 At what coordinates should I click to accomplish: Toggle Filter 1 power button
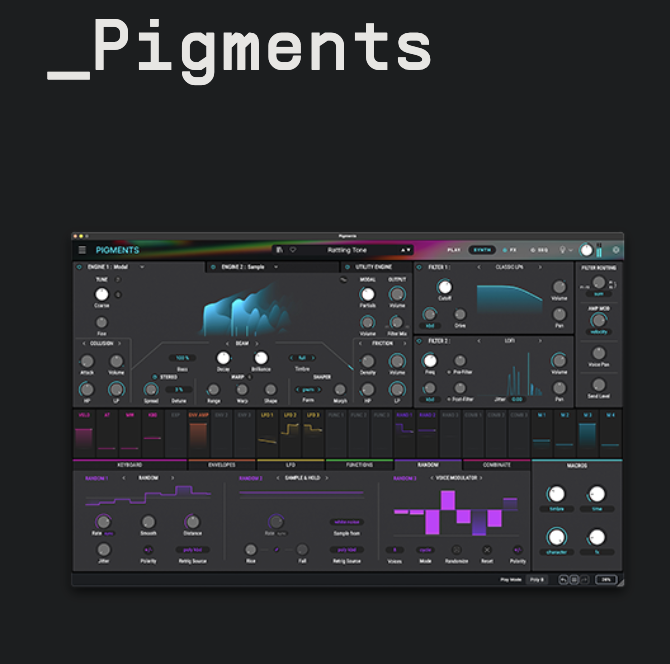[419, 267]
